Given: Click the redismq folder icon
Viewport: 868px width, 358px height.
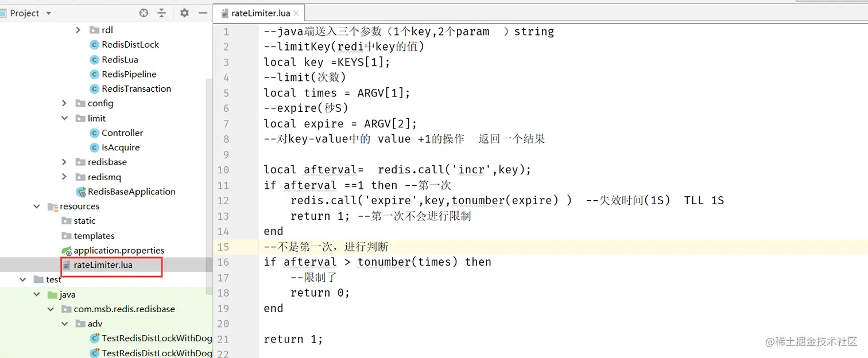Looking at the screenshot, I should 80,177.
